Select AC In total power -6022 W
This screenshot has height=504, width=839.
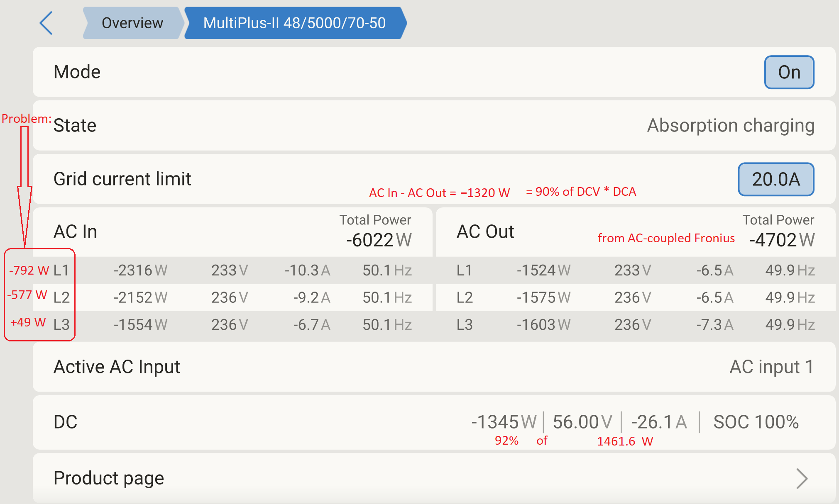pyautogui.click(x=379, y=240)
